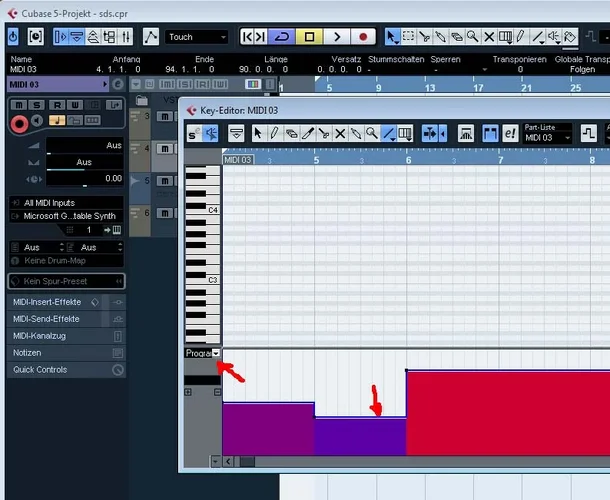Image resolution: width=610 pixels, height=500 pixels.
Task: Open the Program controller lane dropdown arrow
Action: point(216,353)
